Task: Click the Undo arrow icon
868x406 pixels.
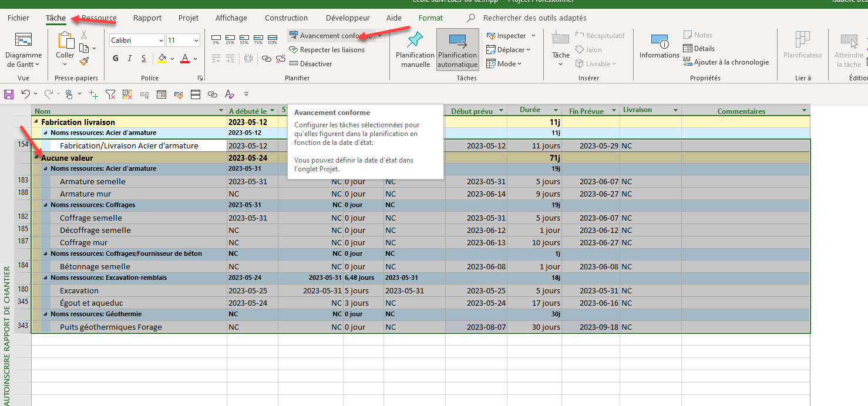Action: pos(25,94)
